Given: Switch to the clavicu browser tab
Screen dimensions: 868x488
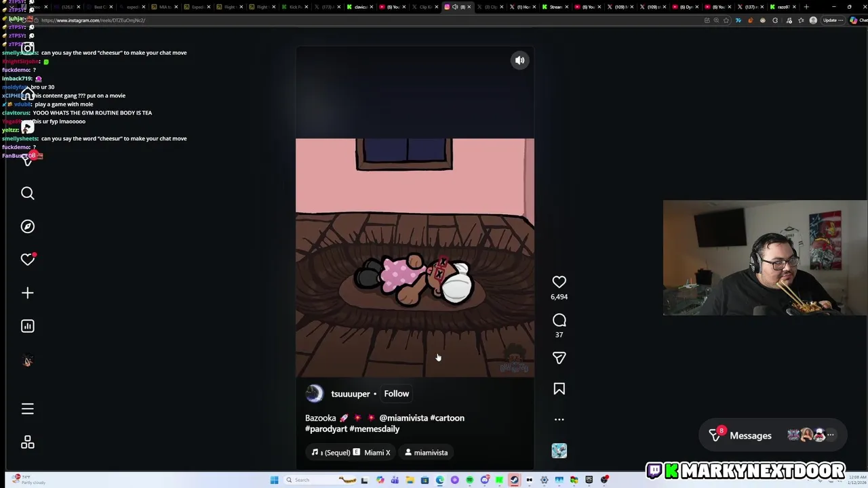Looking at the screenshot, I should 360,7.
